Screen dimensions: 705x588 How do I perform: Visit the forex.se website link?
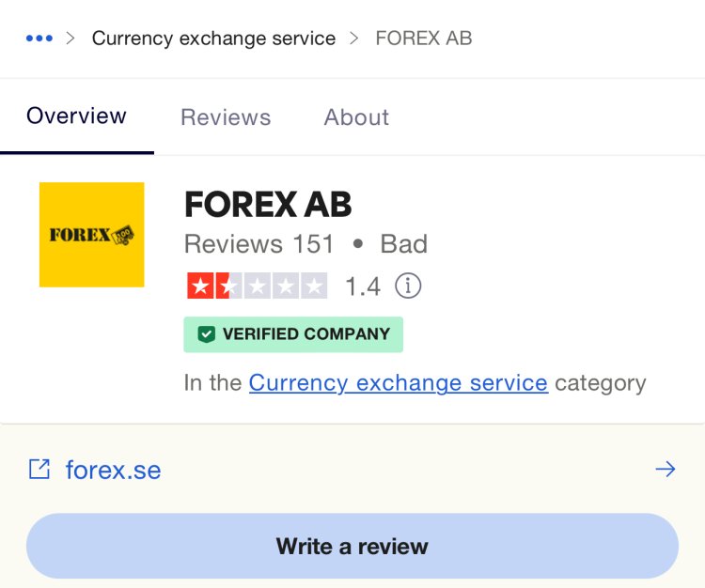pyautogui.click(x=113, y=470)
